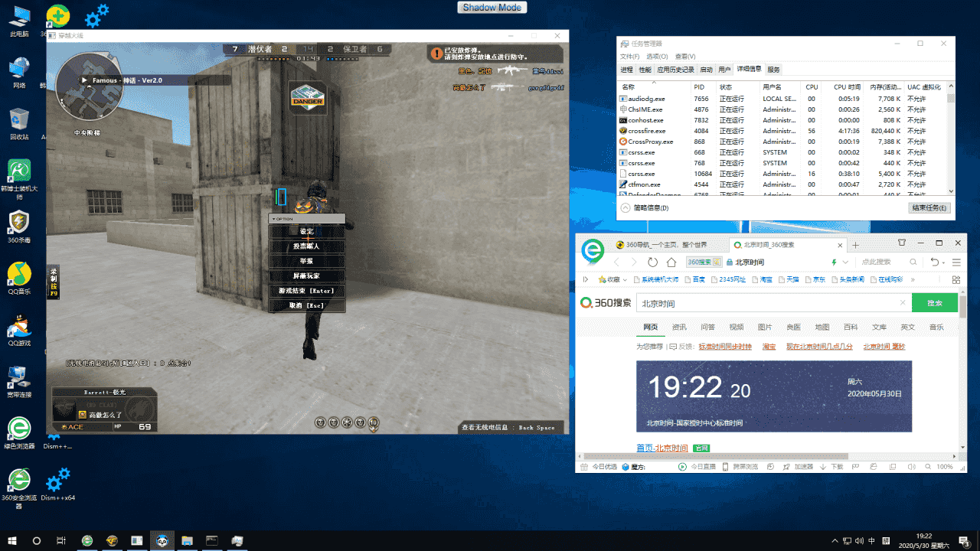Image resolution: width=980 pixels, height=551 pixels.
Task: Expand the bookmarks bar overflow chevron
Action: tap(912, 280)
